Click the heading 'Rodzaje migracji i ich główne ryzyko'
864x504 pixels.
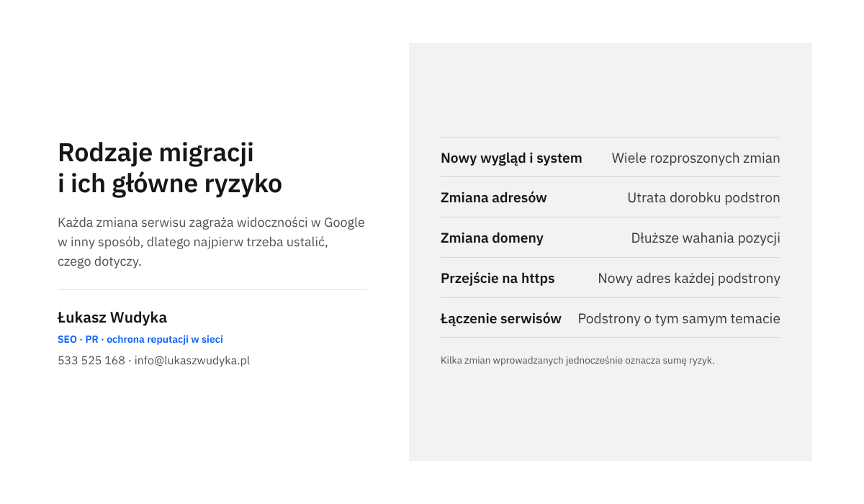[x=170, y=168]
